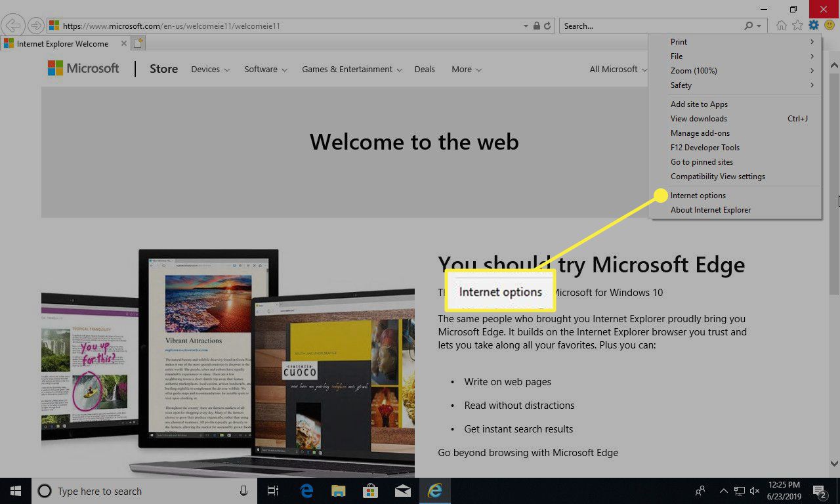Screen dimensions: 840x504
Task: Select Go to pinned sites
Action: tap(734, 162)
